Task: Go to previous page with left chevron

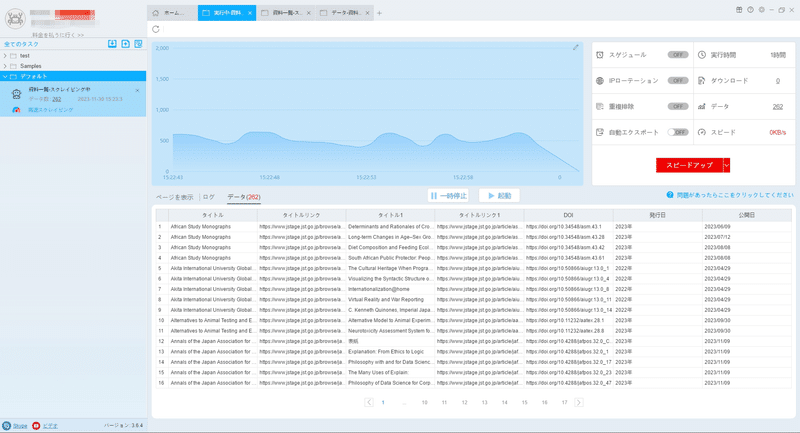Action: (369, 402)
